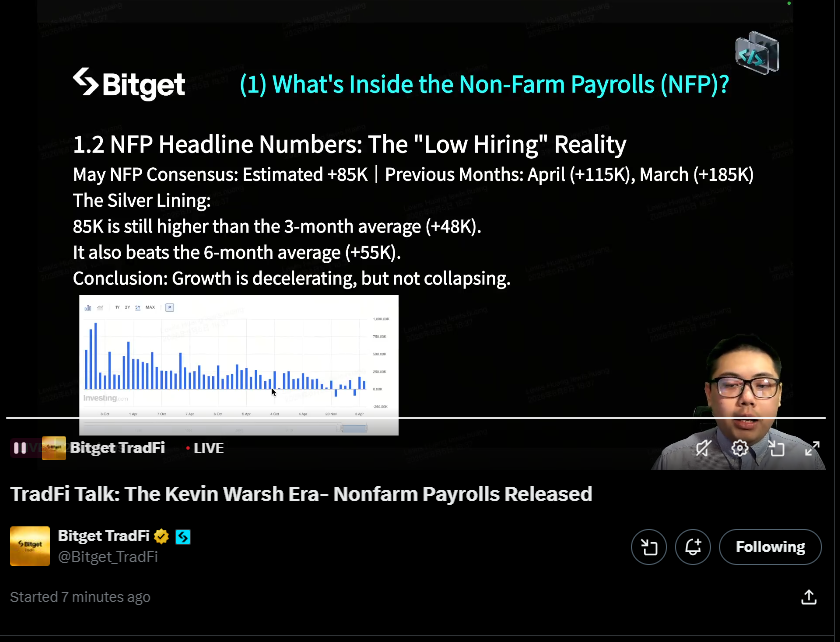Click the blue Bitget affiliate badge
Screen dimensions: 840x642
pos(183,536)
